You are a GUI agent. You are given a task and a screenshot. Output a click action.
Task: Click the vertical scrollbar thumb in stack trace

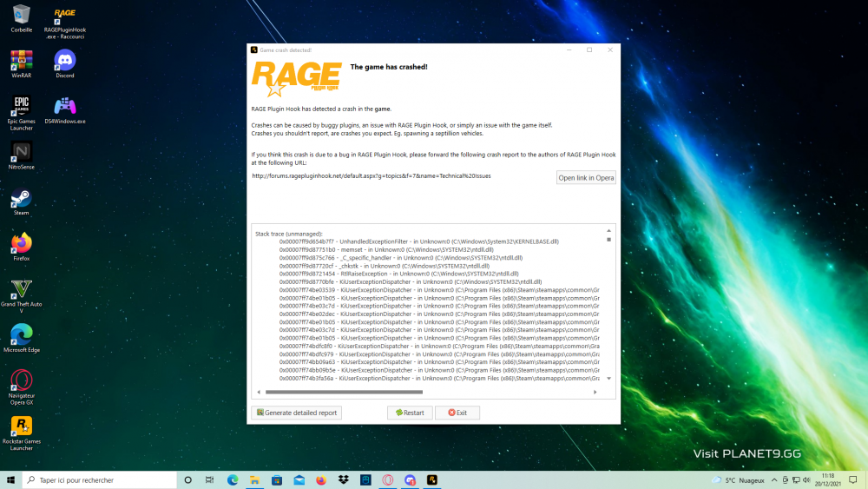[x=609, y=240]
